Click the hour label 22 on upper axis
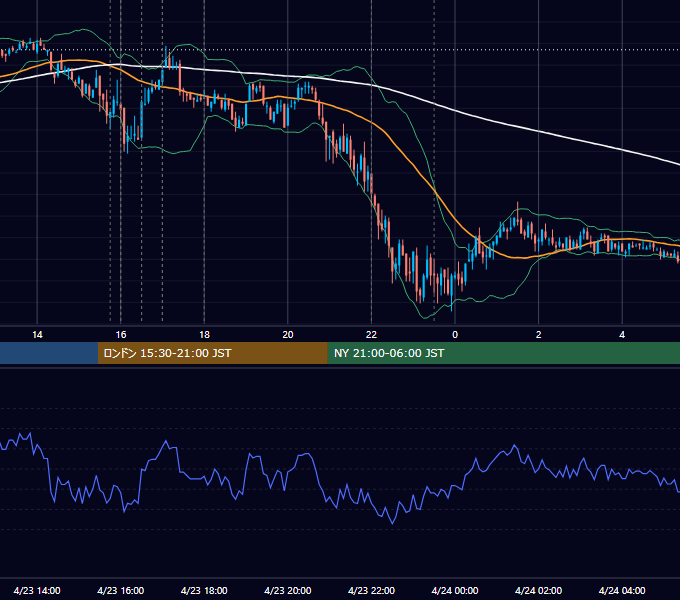Viewport: 680px width, 600px height. tap(371, 335)
